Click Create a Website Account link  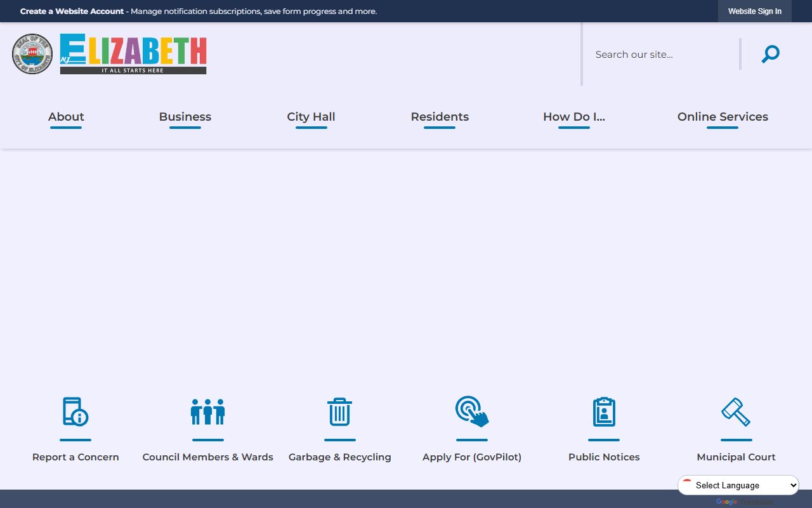72,11
